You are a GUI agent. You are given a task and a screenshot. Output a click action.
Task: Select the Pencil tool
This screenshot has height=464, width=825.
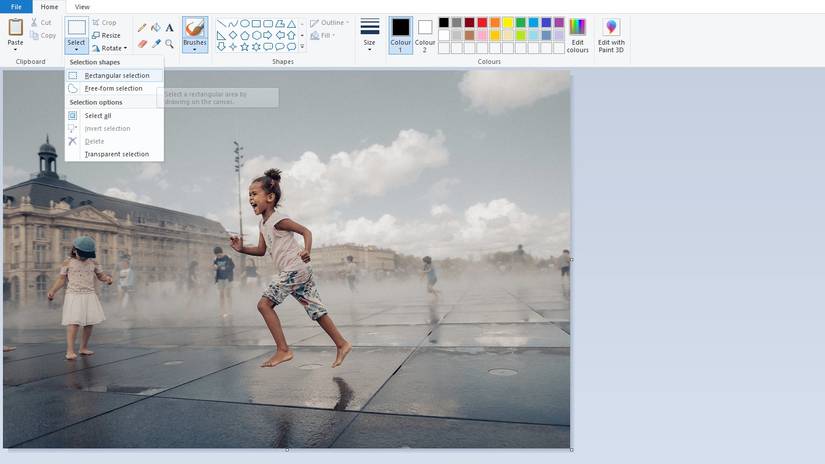tap(141, 28)
